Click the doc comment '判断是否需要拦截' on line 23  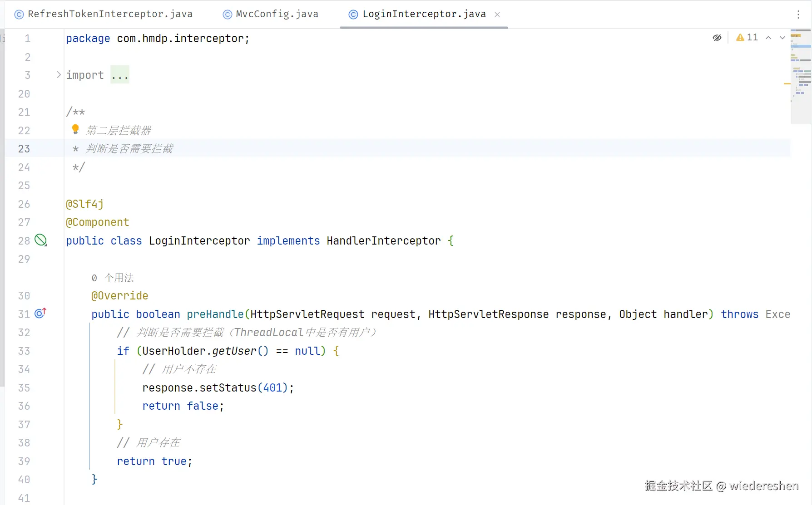tap(129, 149)
